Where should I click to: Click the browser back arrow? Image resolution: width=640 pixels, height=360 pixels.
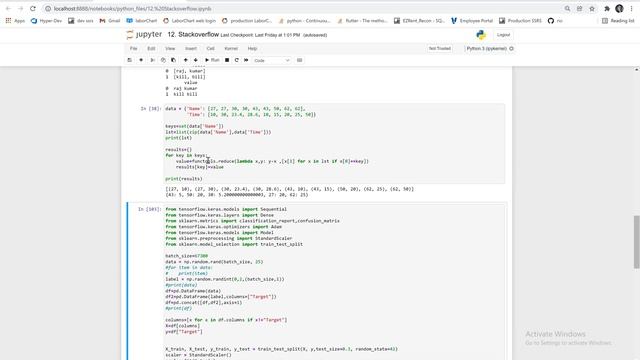(8, 9)
